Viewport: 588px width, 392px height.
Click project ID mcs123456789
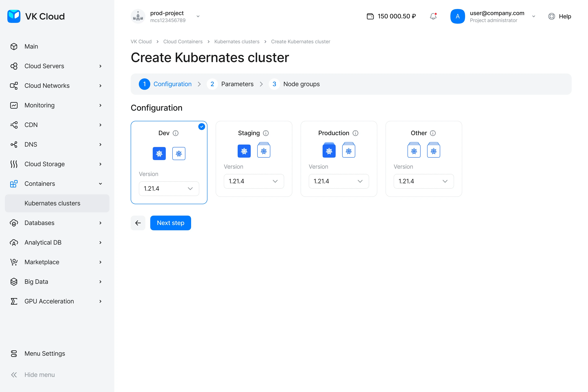pos(168,20)
